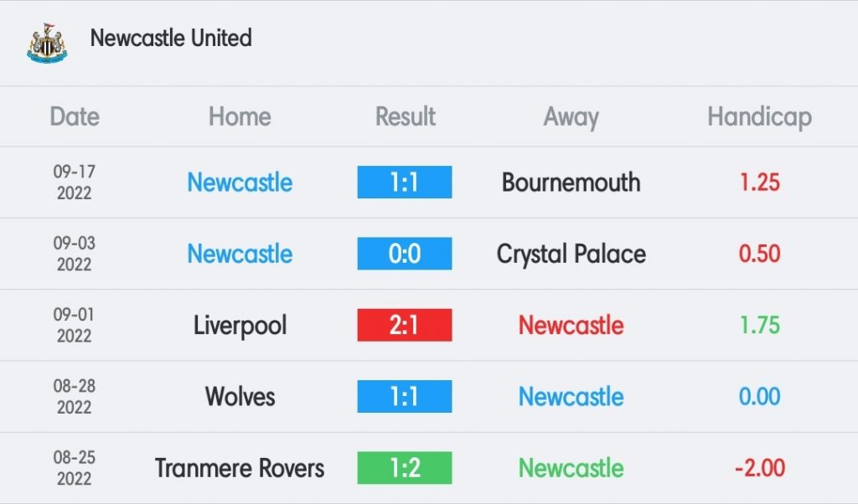This screenshot has width=858, height=504.
Task: Open the green 1:2 Tranmere Rovers result
Action: [x=405, y=468]
